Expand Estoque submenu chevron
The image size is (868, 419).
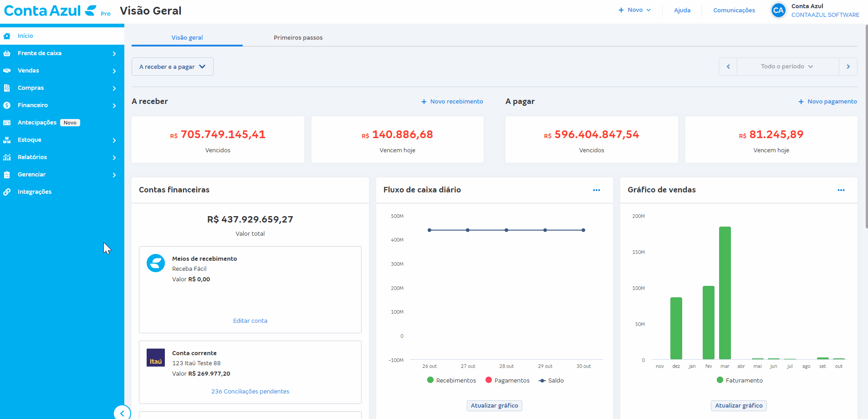114,140
